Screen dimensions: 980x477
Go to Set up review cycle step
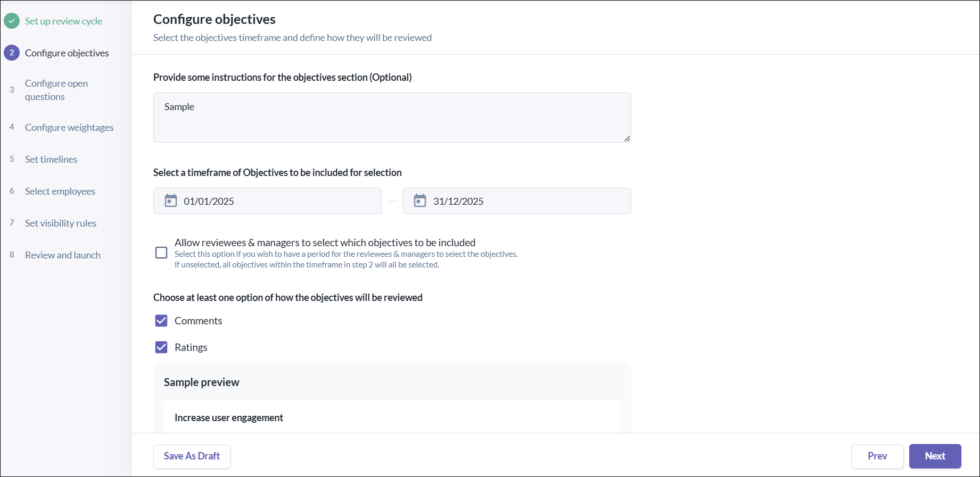[x=63, y=21]
